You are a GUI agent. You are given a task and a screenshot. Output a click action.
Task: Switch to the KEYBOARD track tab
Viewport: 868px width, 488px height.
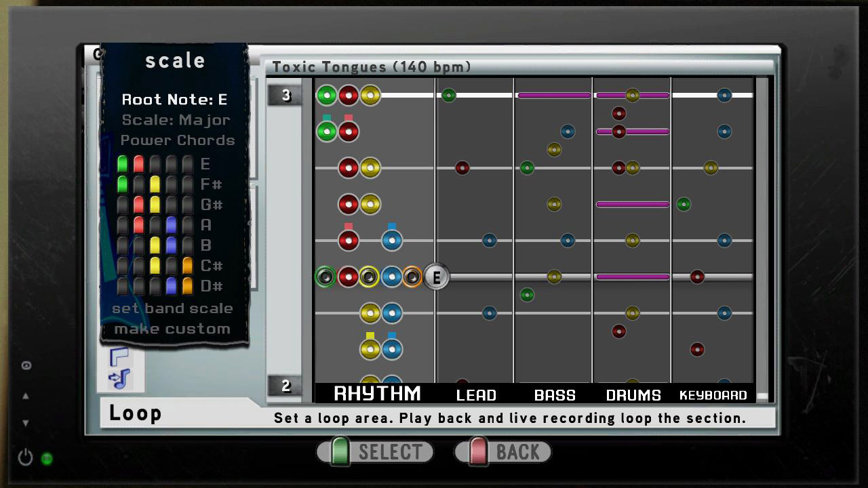(x=713, y=394)
